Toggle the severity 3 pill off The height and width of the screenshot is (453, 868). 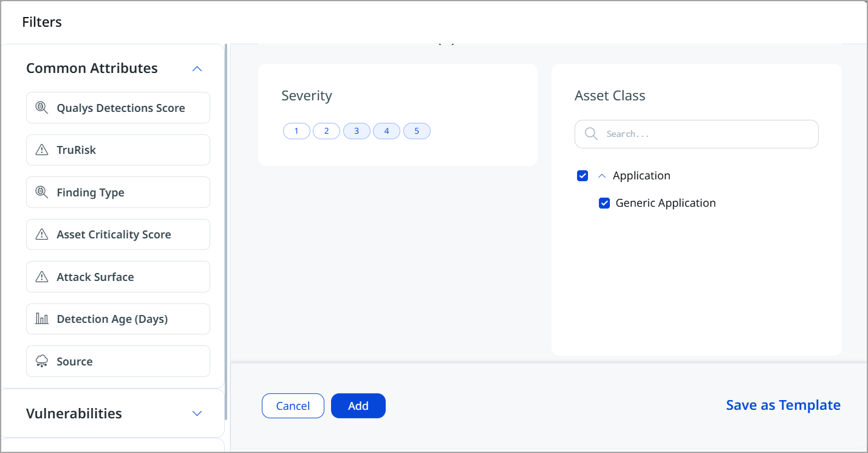pos(357,131)
